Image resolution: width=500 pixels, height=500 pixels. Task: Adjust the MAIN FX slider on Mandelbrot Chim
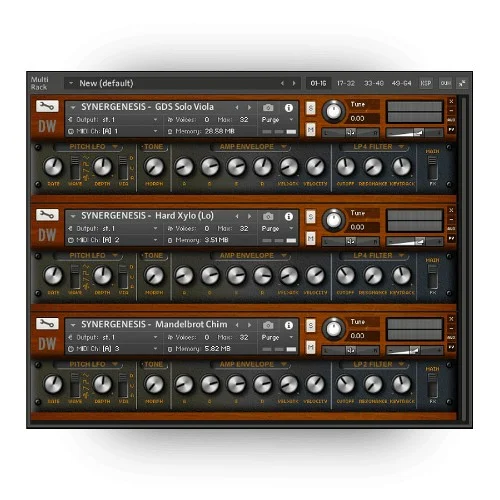(x=432, y=385)
